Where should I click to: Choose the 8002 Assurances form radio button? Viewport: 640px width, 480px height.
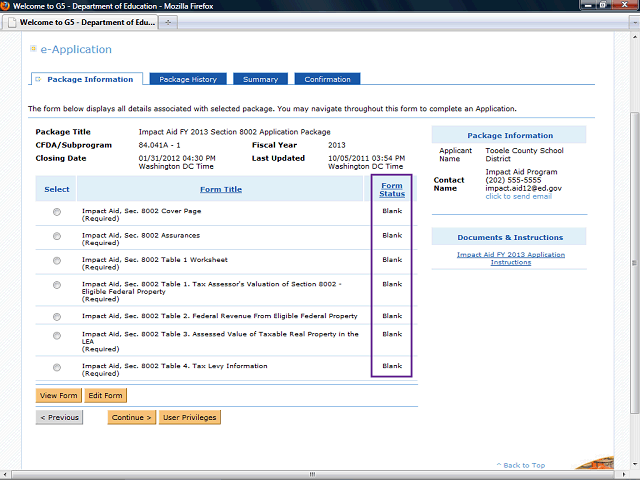click(x=57, y=237)
